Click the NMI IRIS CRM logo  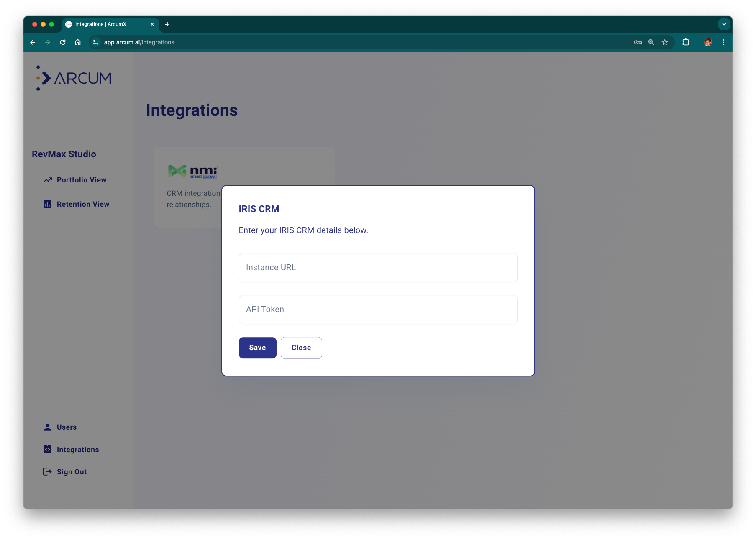[192, 171]
